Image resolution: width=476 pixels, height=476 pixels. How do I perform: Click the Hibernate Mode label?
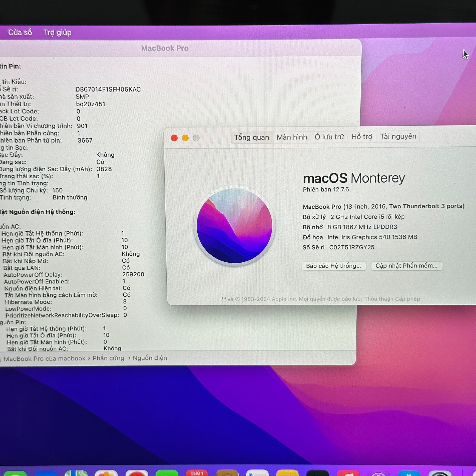click(x=28, y=302)
